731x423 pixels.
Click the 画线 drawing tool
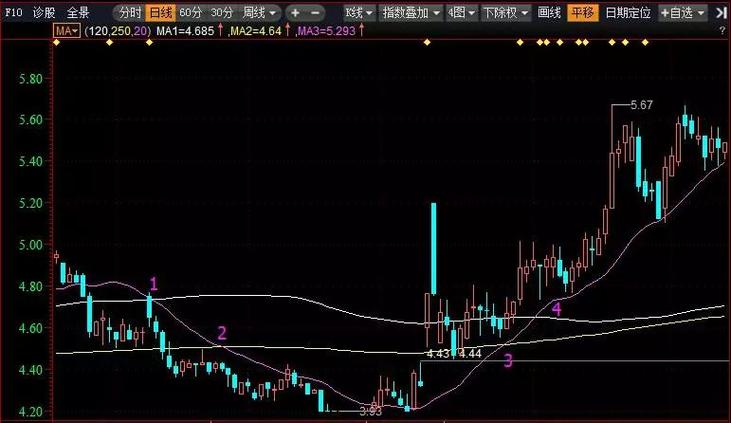[x=549, y=13]
